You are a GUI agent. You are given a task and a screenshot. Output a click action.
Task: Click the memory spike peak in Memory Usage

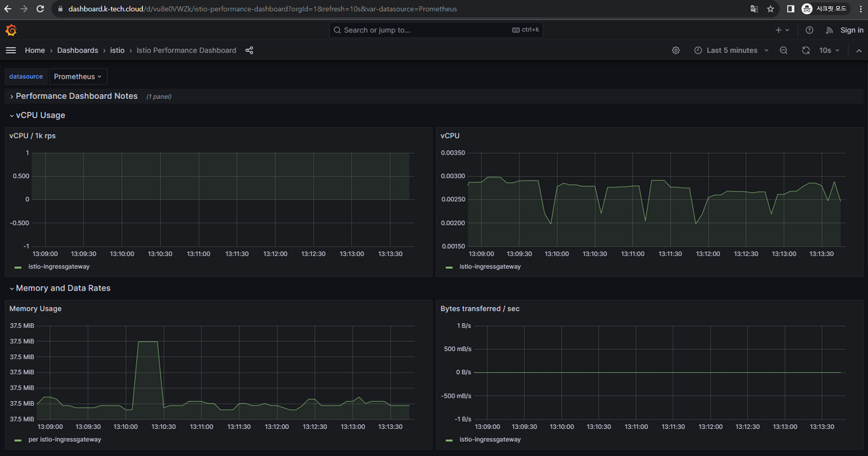click(148, 341)
